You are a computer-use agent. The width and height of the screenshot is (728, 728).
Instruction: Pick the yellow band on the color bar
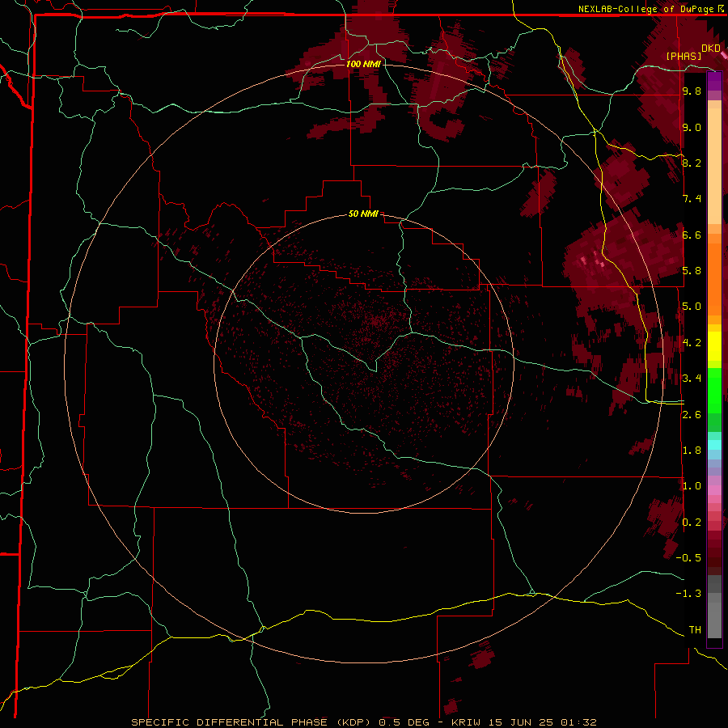tap(714, 346)
